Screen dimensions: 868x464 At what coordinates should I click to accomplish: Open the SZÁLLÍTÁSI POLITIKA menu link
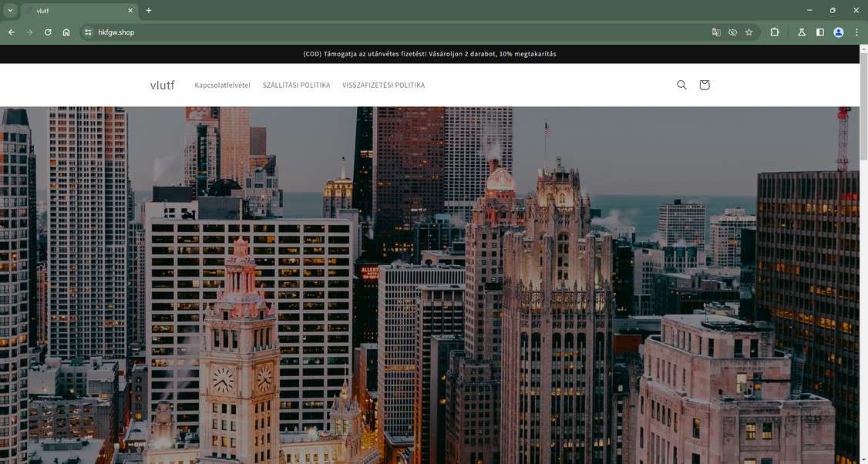296,85
